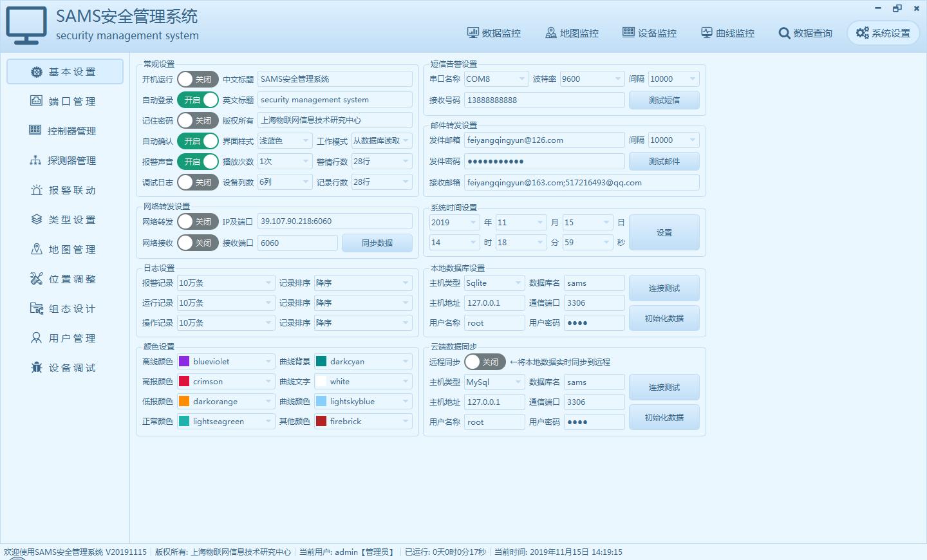Mute the 报警声音 switch
The image size is (927, 560).
pyautogui.click(x=198, y=162)
